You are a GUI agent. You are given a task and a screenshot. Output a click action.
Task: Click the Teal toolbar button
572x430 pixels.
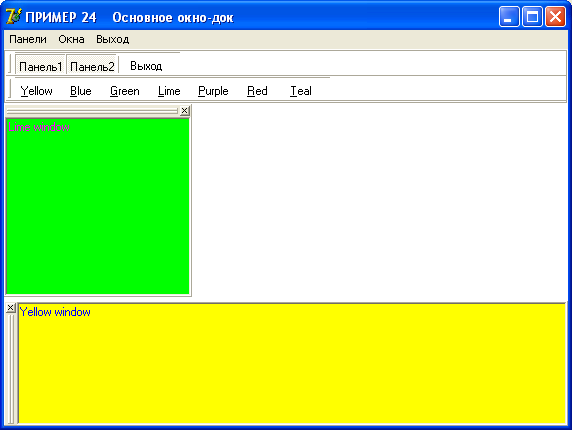(x=301, y=90)
